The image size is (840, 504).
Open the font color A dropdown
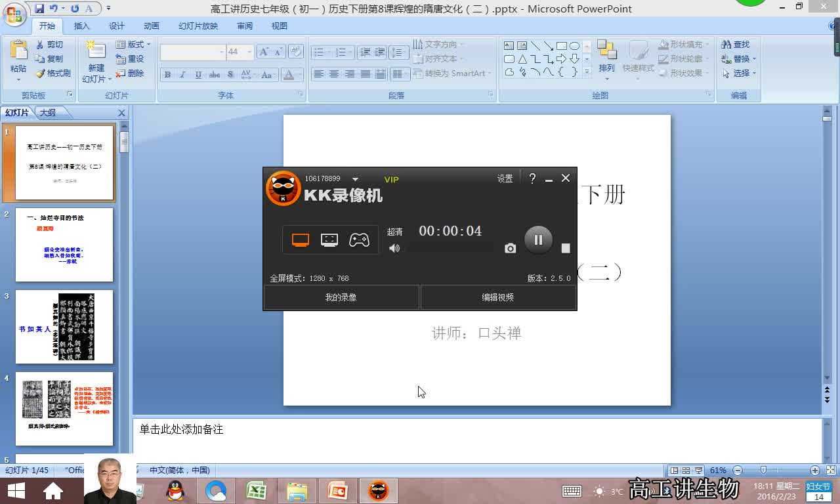point(301,75)
